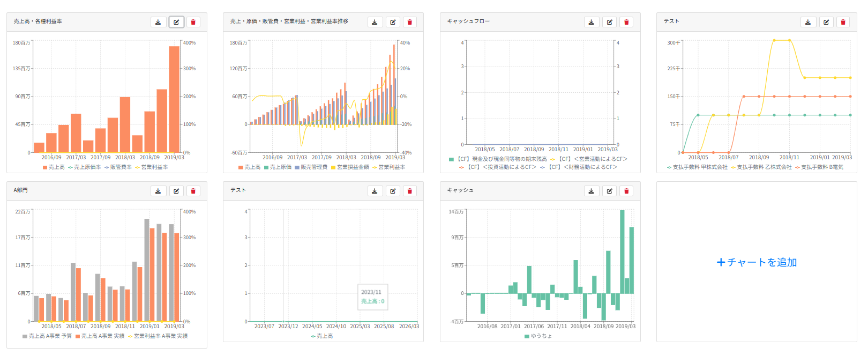Download the 売上・原価・販管費・営業利益・営業利益率推移 chart
The image size is (868, 355).
[x=375, y=22]
